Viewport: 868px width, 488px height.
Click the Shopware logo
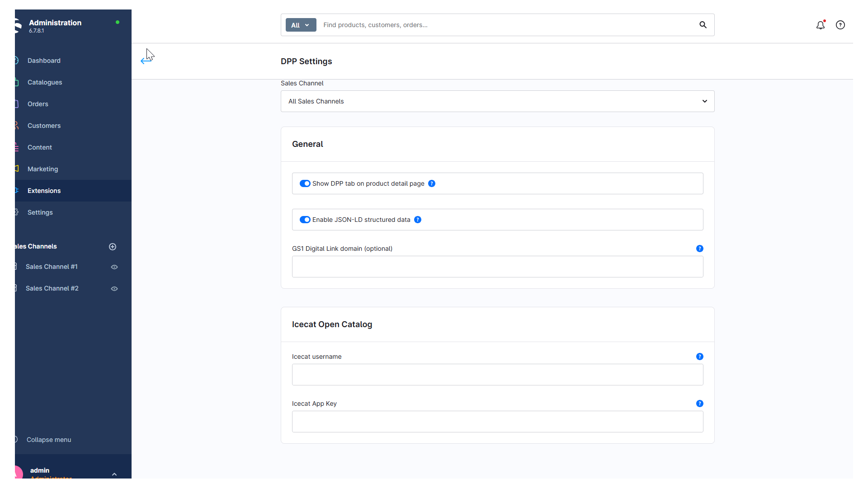coord(18,26)
